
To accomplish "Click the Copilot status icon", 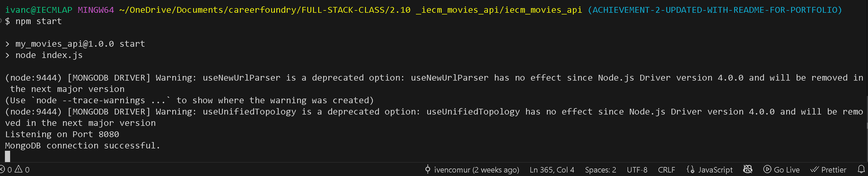I will click(748, 170).
